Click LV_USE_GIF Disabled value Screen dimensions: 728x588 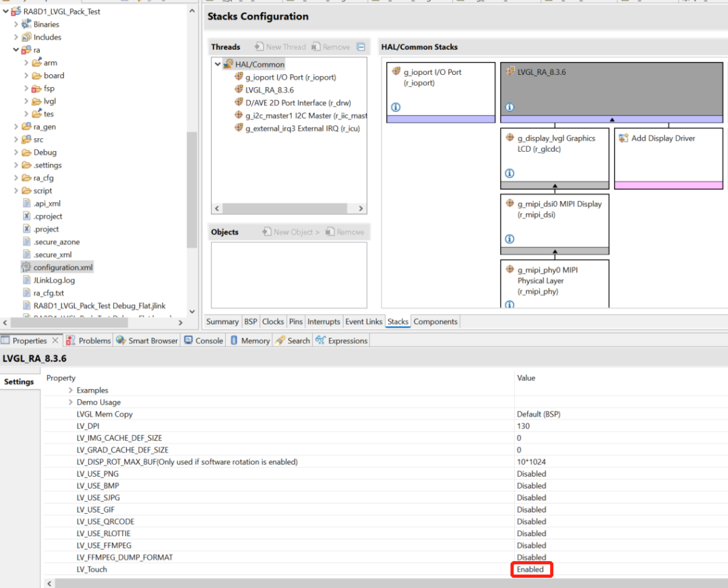click(x=532, y=510)
